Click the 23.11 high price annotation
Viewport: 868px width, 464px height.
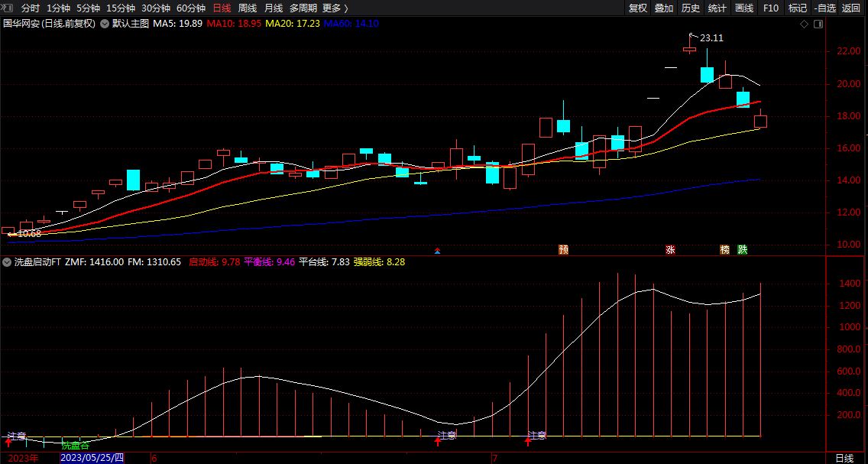[711, 38]
